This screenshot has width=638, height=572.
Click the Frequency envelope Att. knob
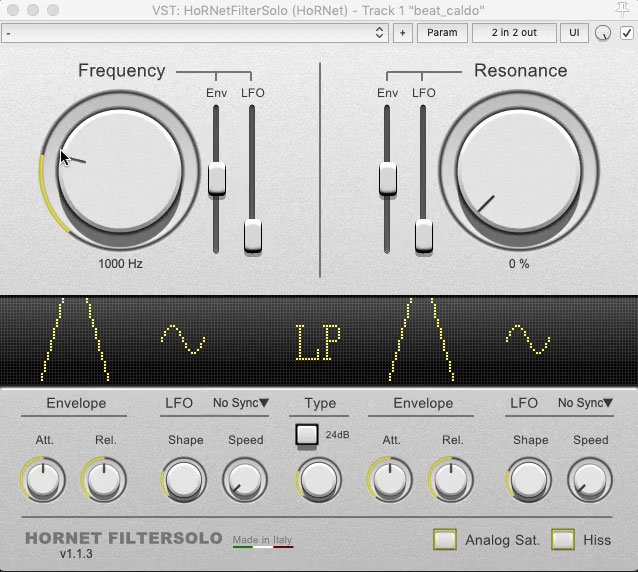pyautogui.click(x=42, y=480)
